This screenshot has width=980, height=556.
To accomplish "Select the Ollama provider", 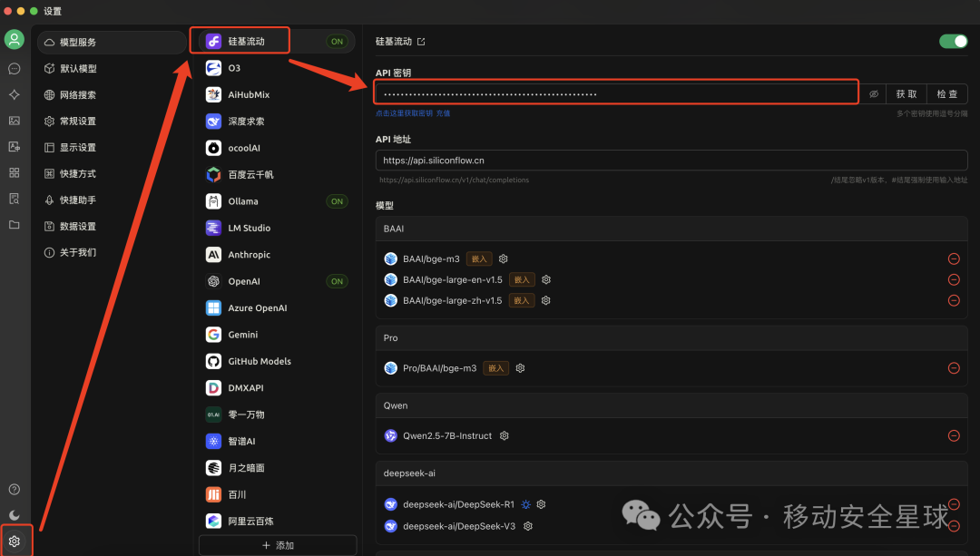I will point(277,201).
